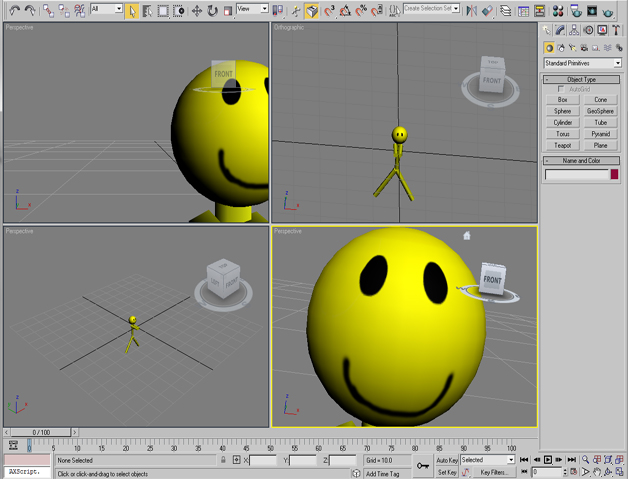Open the Hierarchy panel tab
Screen dimensions: 628x479
click(574, 31)
